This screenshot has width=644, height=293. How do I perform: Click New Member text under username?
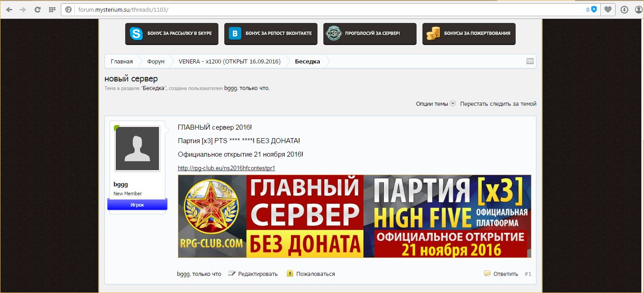point(127,194)
